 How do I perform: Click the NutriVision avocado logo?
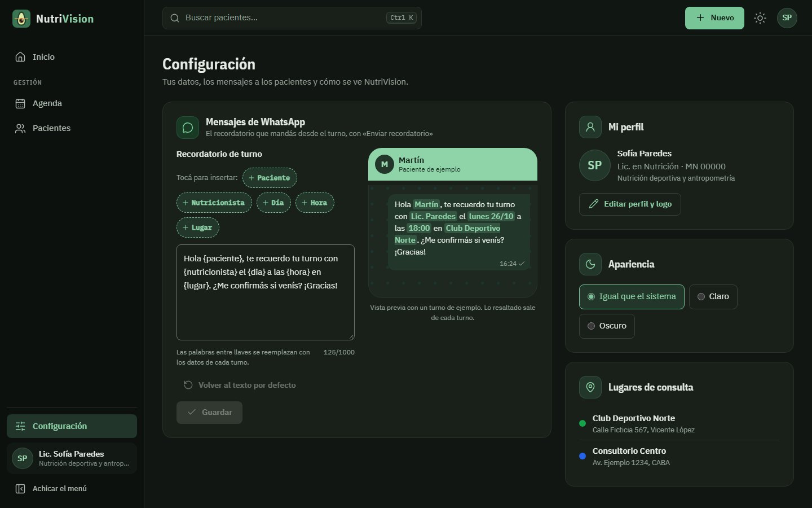point(21,19)
